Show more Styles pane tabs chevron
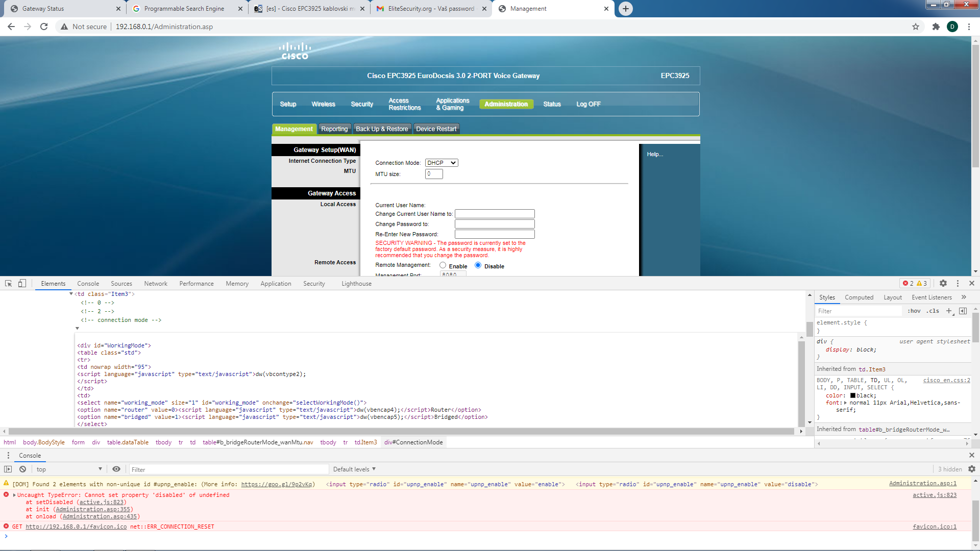Image resolution: width=980 pixels, height=551 pixels. coord(964,297)
